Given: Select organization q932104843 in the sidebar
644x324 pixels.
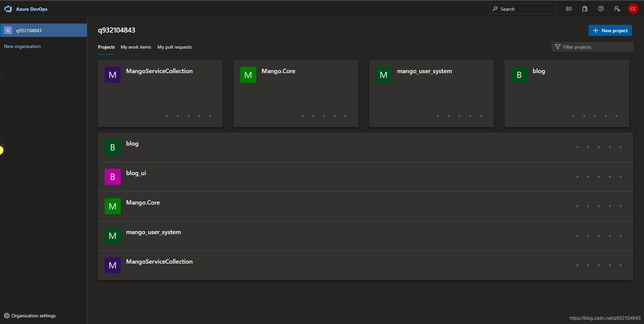Looking at the screenshot, I should [44, 30].
